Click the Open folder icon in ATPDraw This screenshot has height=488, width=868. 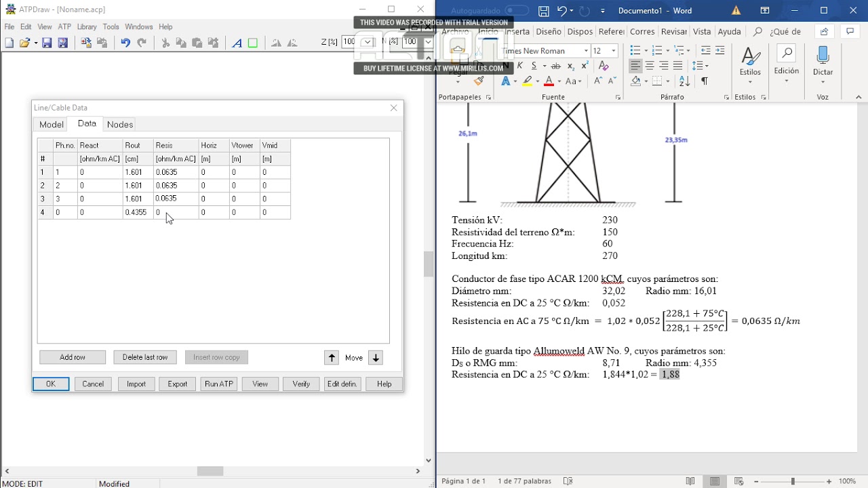click(x=24, y=43)
